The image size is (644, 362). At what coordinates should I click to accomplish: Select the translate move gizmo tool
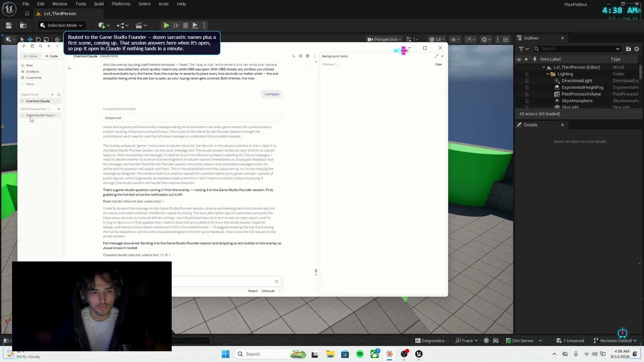point(30,39)
